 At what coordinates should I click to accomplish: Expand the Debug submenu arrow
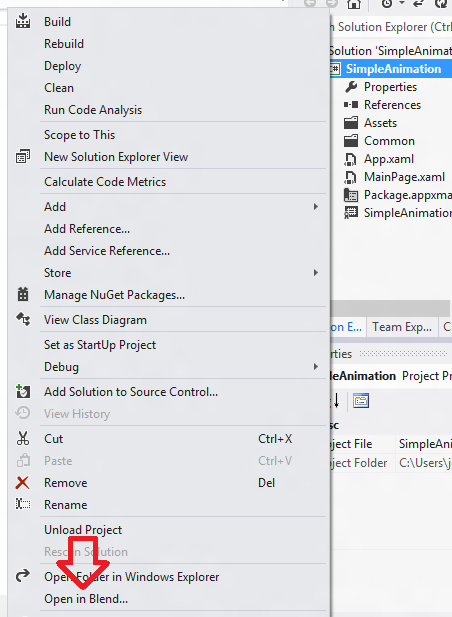click(315, 367)
